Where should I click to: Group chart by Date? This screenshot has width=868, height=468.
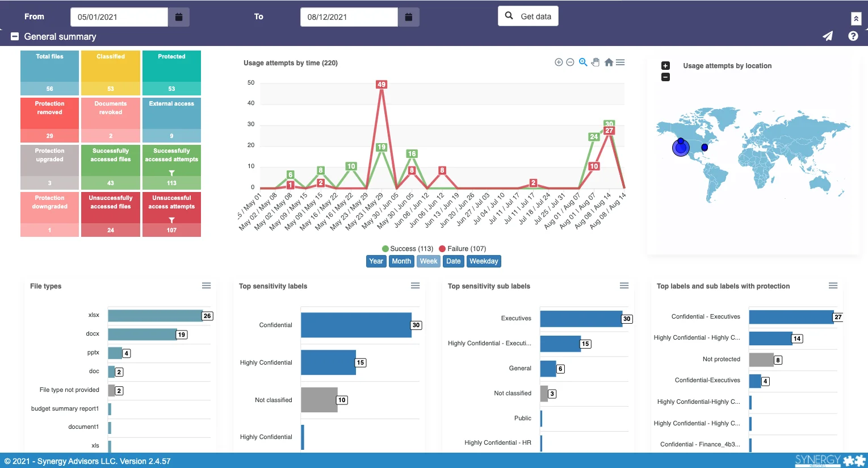454,261
